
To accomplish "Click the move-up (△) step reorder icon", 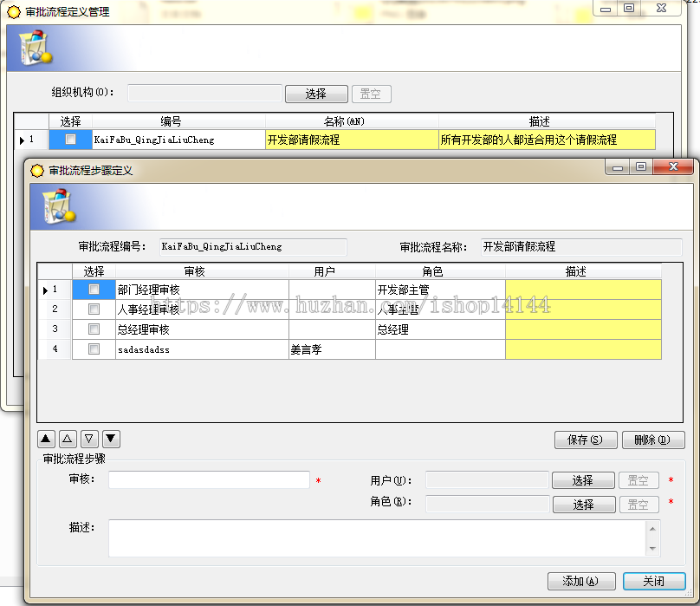I will coord(68,439).
